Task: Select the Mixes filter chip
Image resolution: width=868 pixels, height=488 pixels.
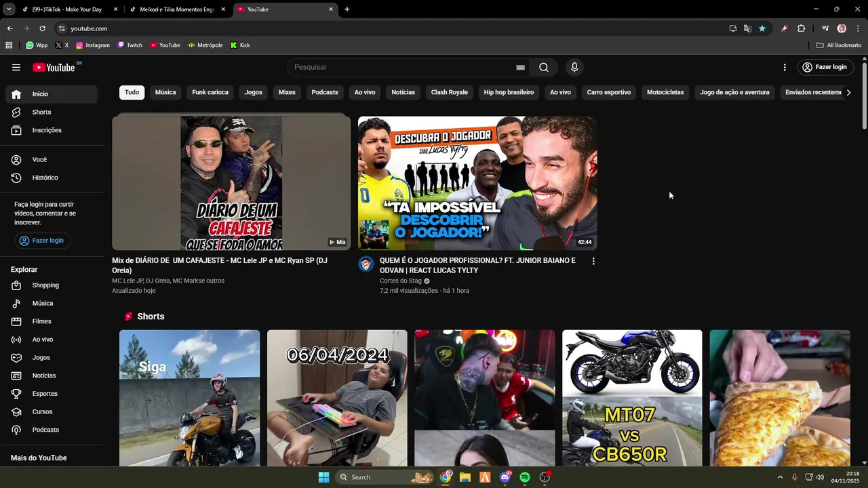Action: coord(287,92)
